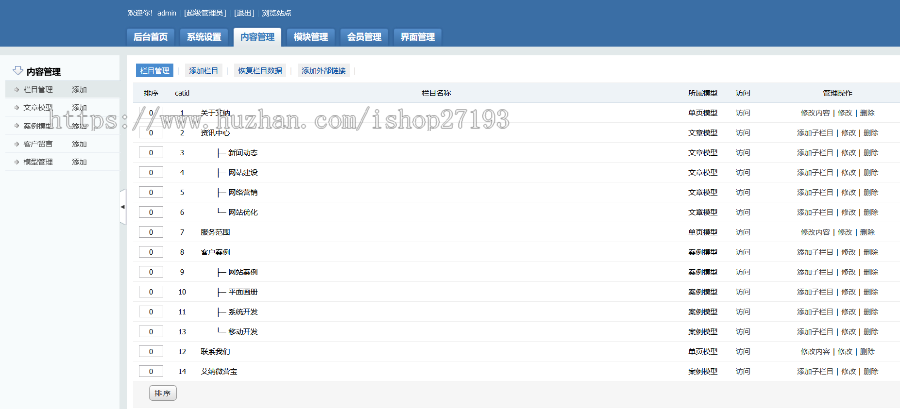
Task: Click 删除 in the 平面画册 row
Action: (871, 292)
